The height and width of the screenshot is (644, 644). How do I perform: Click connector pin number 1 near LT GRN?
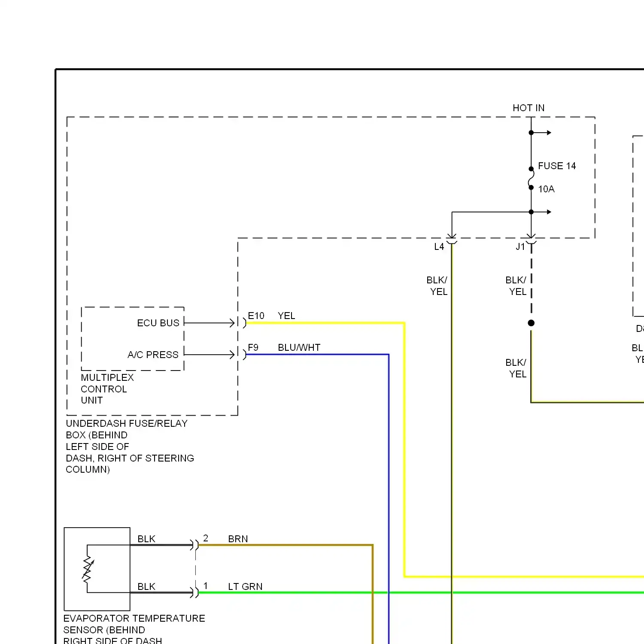coord(206,586)
